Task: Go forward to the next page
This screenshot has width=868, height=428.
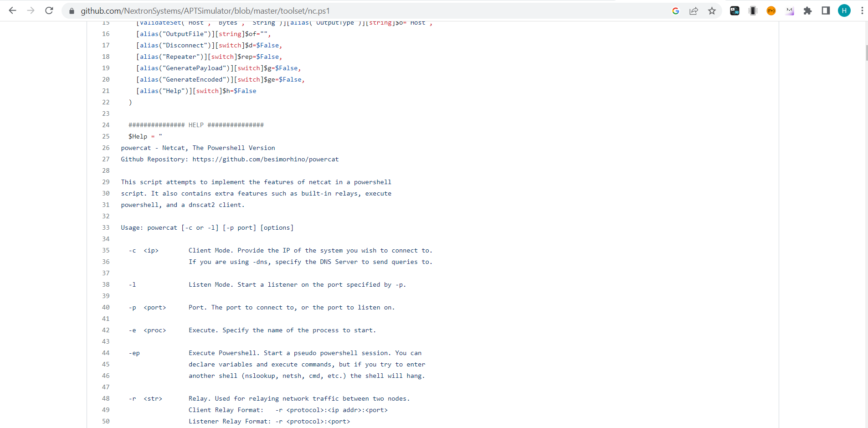Action: point(31,10)
